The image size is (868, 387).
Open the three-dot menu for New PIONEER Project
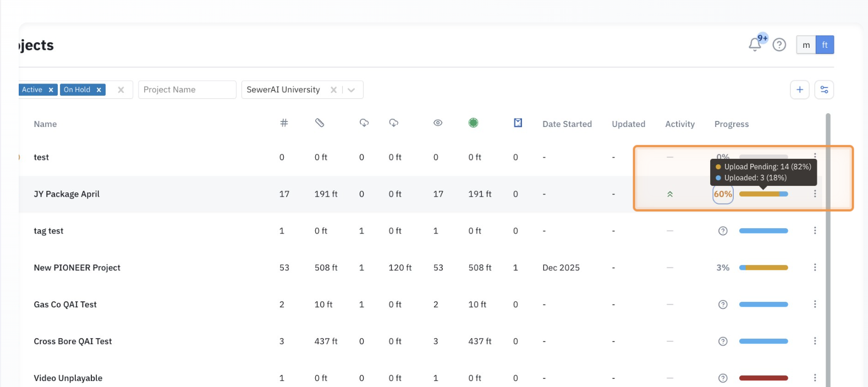point(815,268)
